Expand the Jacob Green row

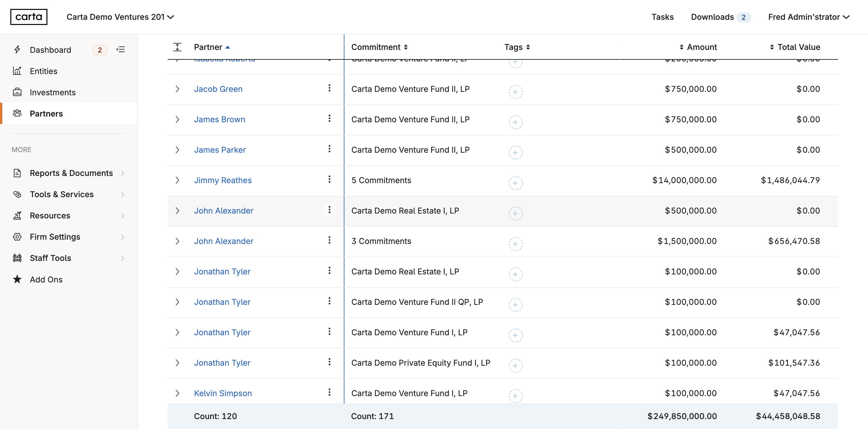click(177, 89)
